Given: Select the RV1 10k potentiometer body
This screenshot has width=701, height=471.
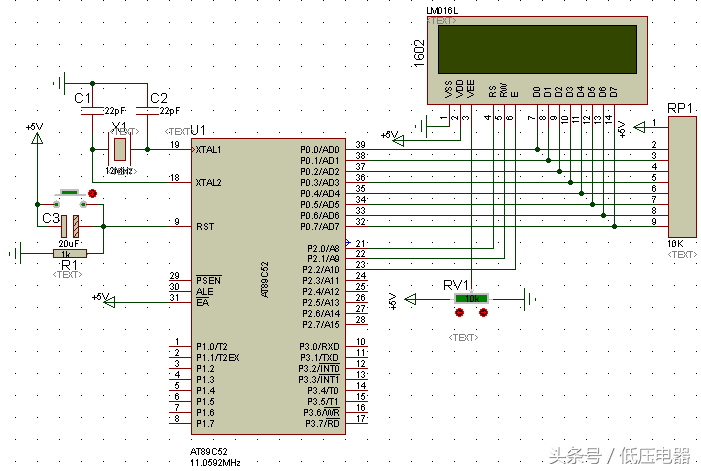Looking at the screenshot, I should 472,299.
